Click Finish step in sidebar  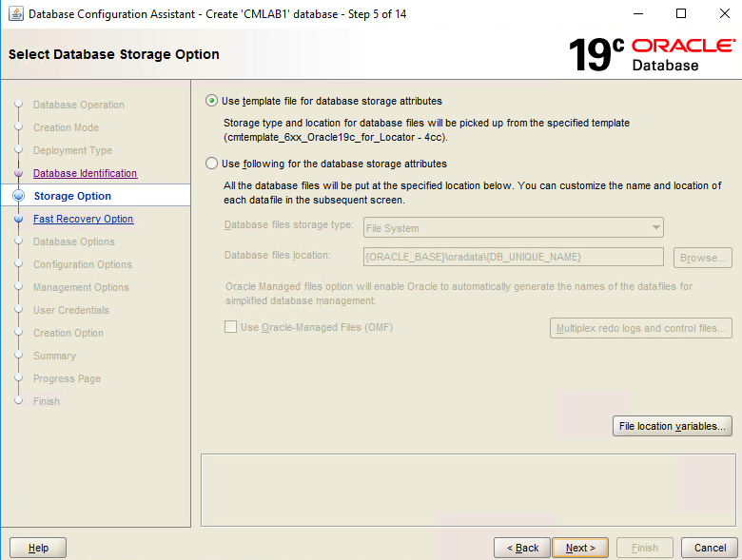(x=47, y=401)
